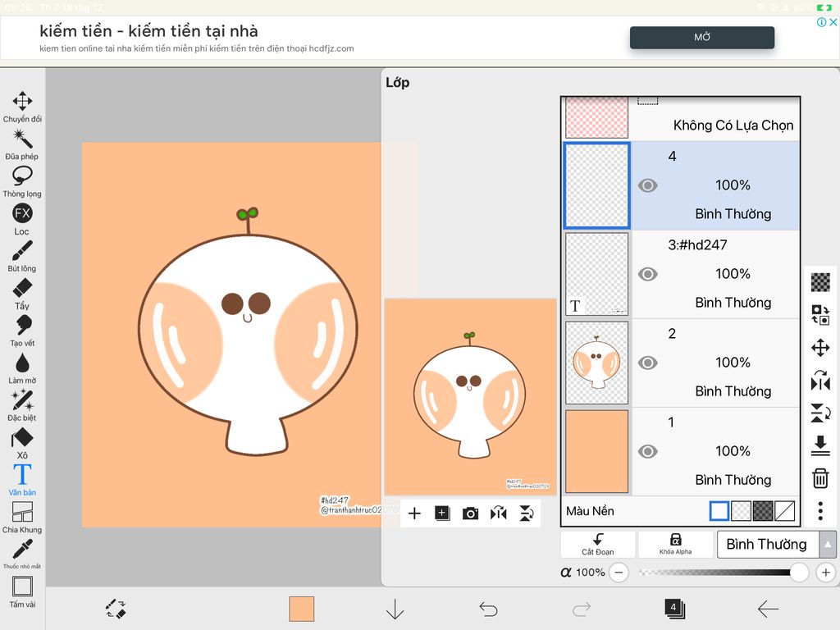This screenshot has height=630, width=840.
Task: Click the layer 4 empty thumbnail
Action: (597, 185)
